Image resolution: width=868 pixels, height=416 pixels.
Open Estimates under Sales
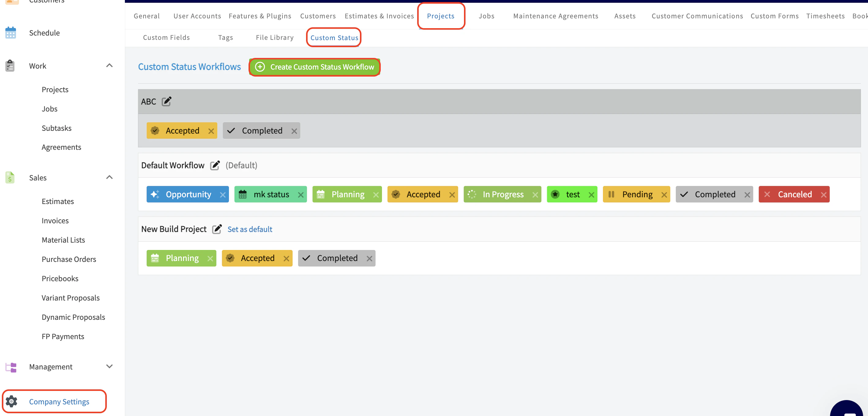[x=58, y=201]
